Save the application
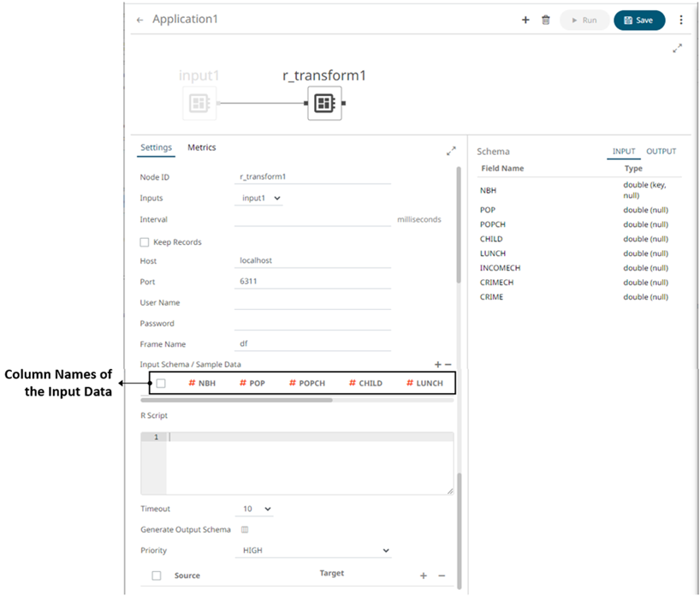700x596 pixels. coord(639,20)
